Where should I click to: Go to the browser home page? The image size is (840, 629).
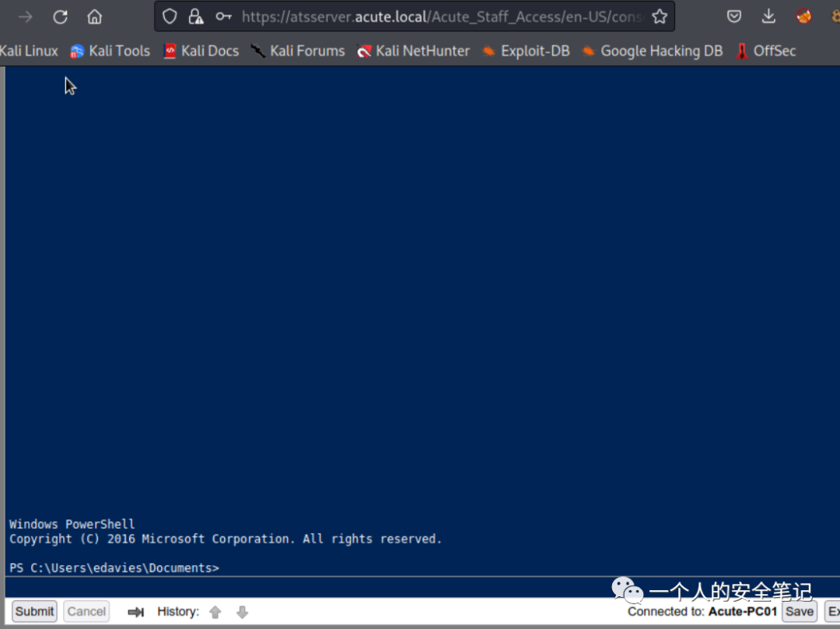coord(94,17)
